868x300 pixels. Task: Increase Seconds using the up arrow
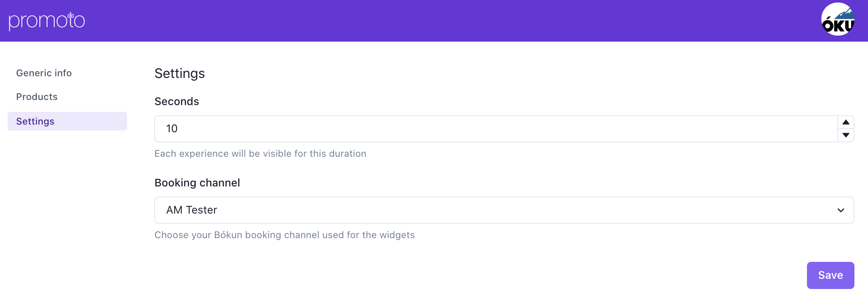click(x=846, y=122)
